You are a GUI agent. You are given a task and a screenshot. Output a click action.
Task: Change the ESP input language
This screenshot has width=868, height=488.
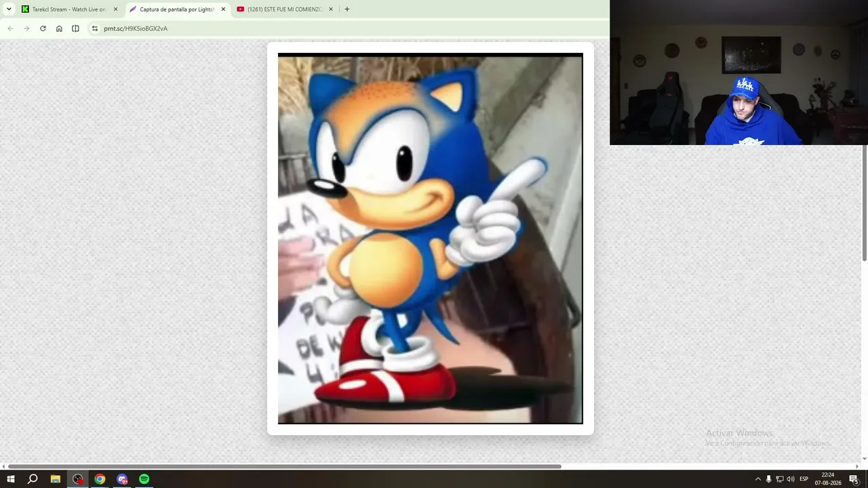(x=804, y=479)
